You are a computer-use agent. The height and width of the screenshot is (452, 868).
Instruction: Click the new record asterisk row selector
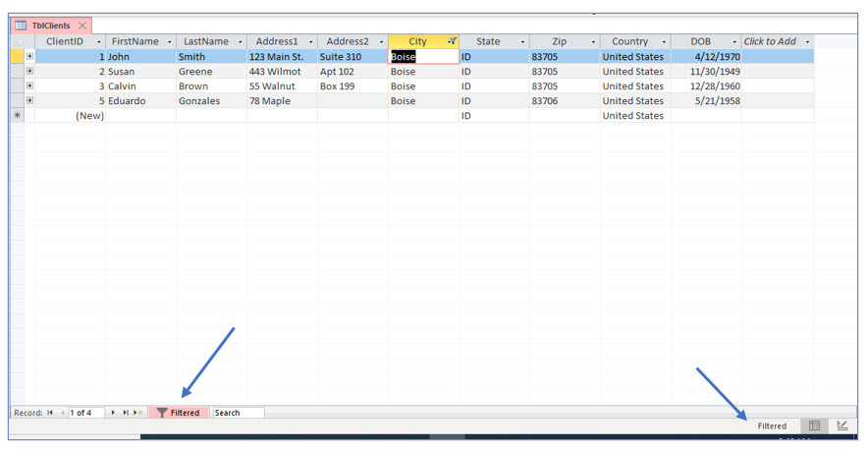[x=17, y=115]
